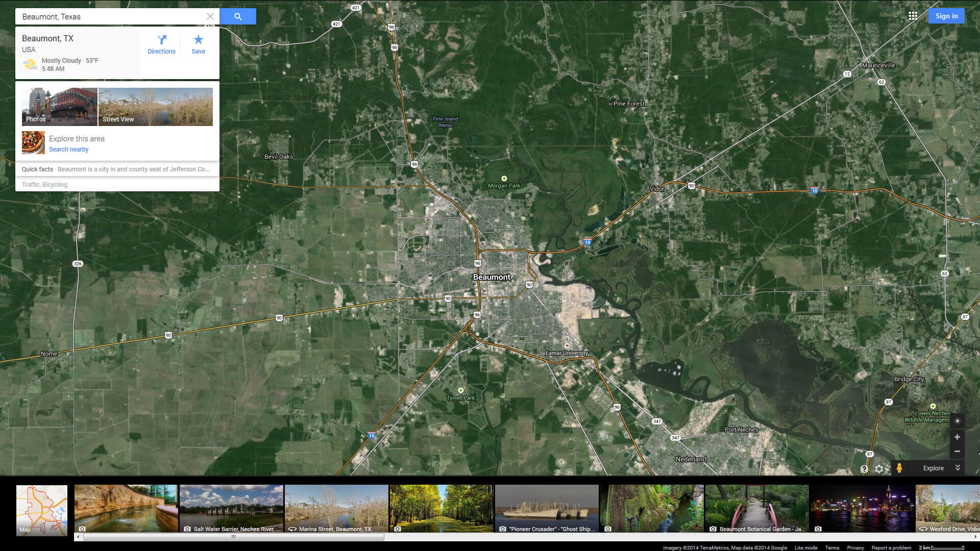
Task: Click the zoom out minus button
Action: [x=957, y=451]
